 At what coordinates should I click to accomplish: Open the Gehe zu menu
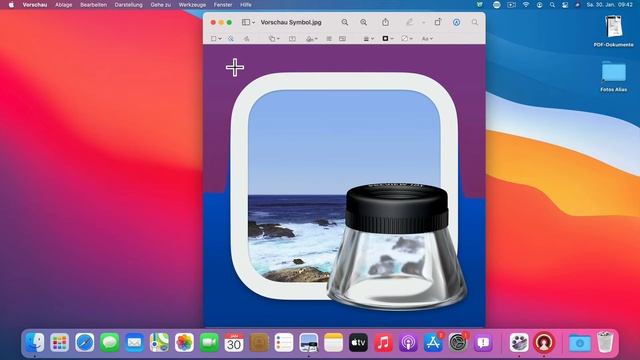click(x=161, y=5)
